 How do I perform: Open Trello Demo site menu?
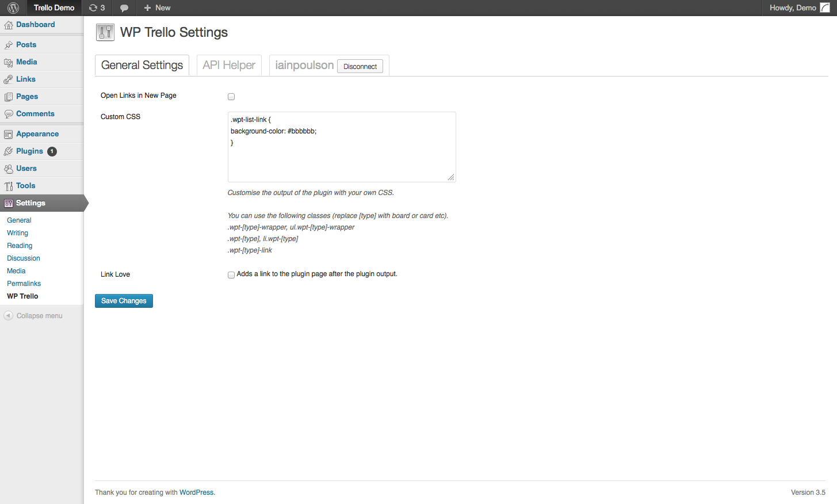pyautogui.click(x=54, y=8)
